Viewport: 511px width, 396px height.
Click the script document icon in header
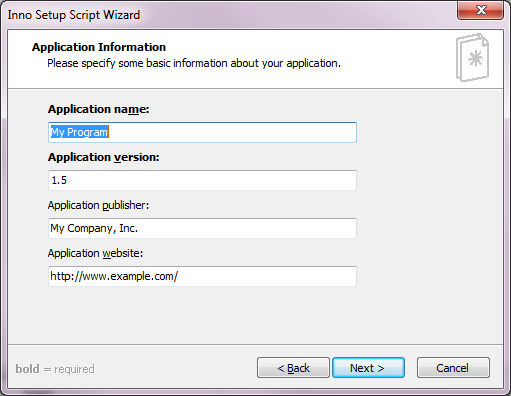click(x=472, y=57)
